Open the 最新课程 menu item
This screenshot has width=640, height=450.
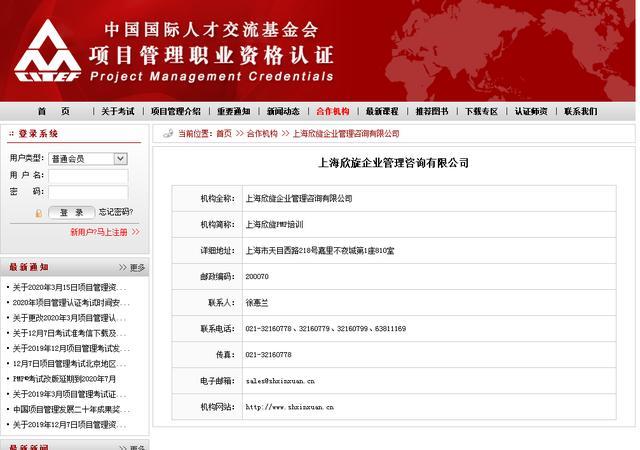pos(382,111)
